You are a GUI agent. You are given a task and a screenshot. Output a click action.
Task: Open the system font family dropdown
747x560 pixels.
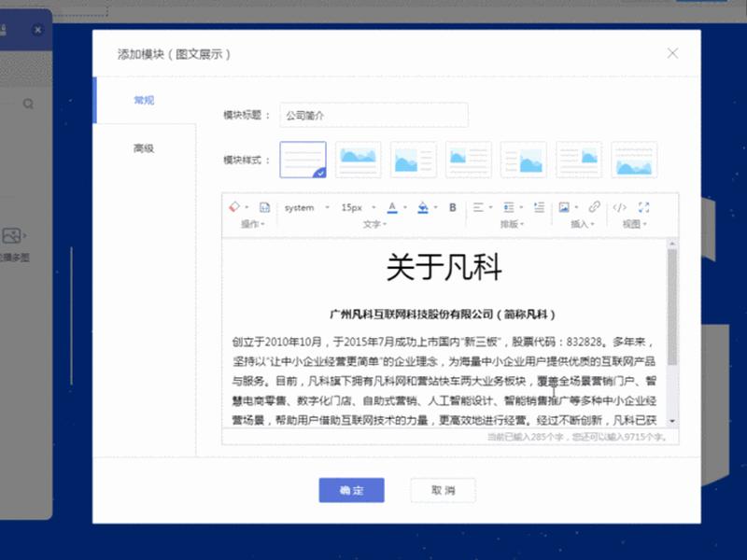pyautogui.click(x=306, y=207)
